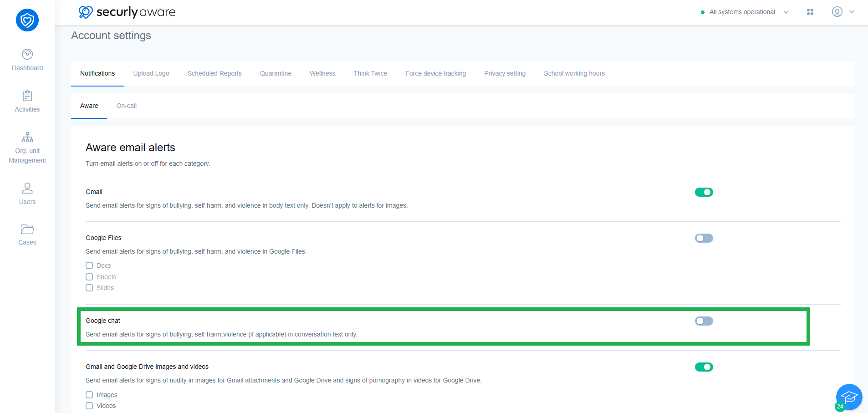Disable Gmail email alerts toggle

coord(704,192)
